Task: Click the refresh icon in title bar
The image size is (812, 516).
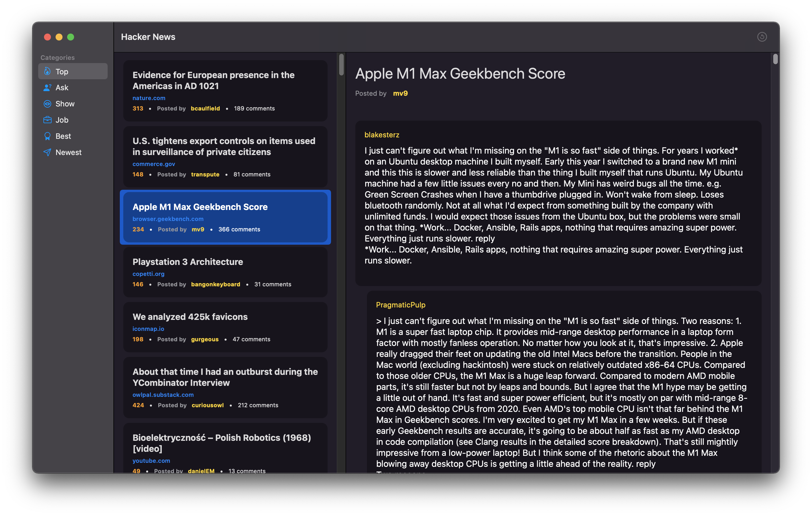Action: (x=762, y=37)
